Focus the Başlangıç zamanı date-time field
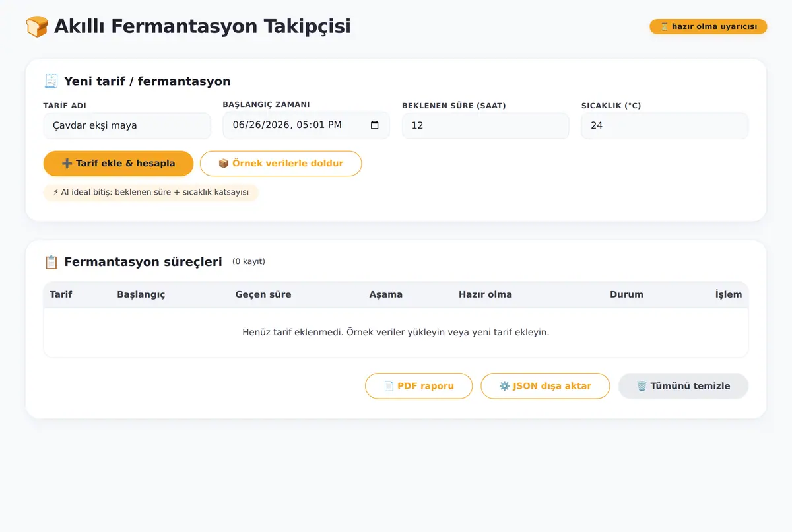792x532 pixels. click(x=306, y=125)
